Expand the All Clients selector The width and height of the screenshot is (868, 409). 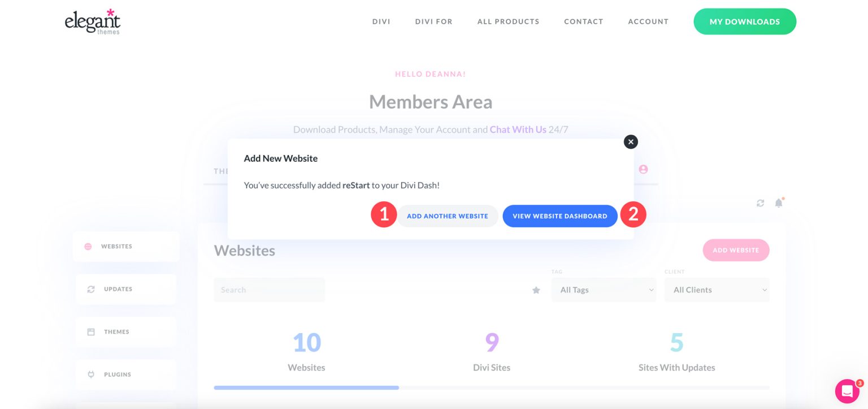[717, 290]
